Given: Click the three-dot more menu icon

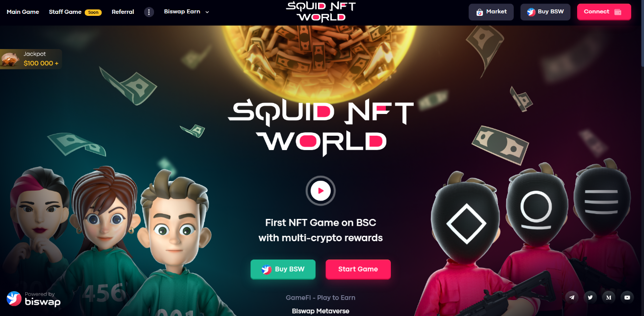Looking at the screenshot, I should pyautogui.click(x=149, y=12).
